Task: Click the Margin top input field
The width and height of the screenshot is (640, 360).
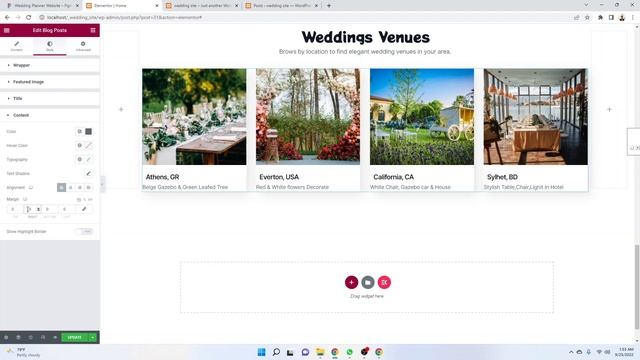Action: point(15,209)
